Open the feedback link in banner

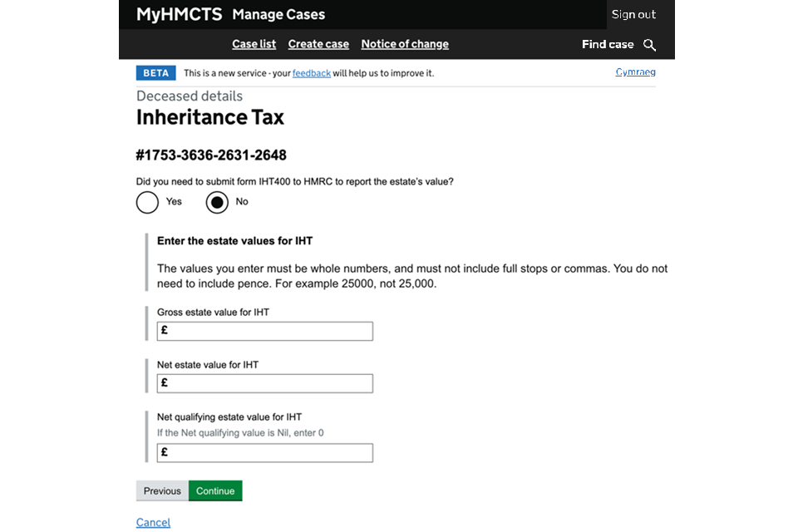click(x=312, y=73)
